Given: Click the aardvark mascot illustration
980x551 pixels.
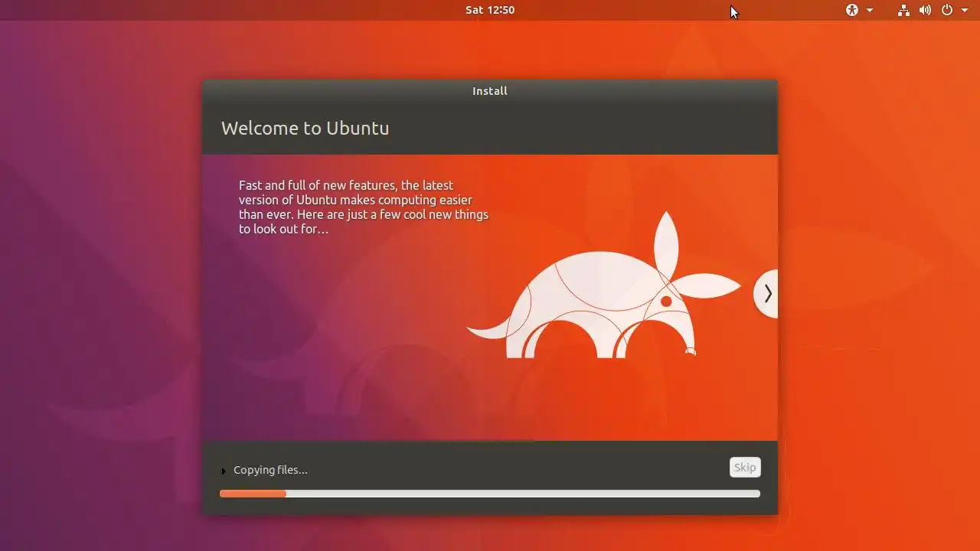Looking at the screenshot, I should pyautogui.click(x=603, y=285).
